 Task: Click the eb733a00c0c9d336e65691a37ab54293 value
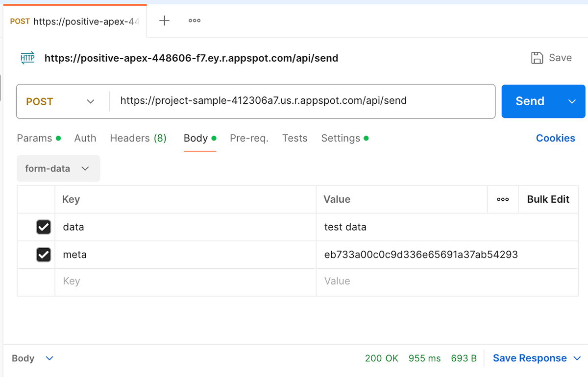tap(421, 255)
